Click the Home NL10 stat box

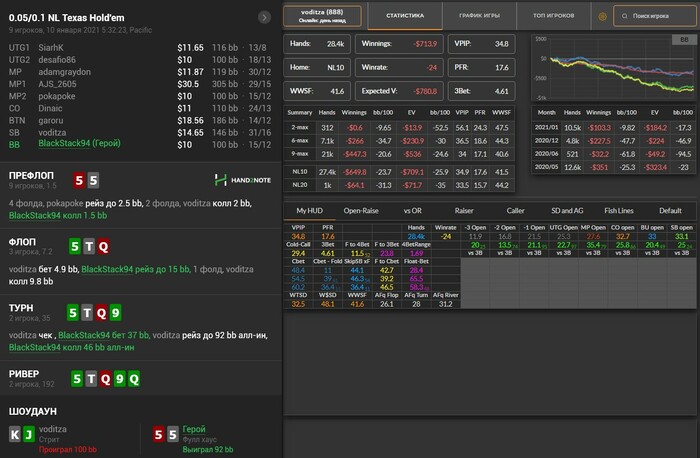click(317, 67)
